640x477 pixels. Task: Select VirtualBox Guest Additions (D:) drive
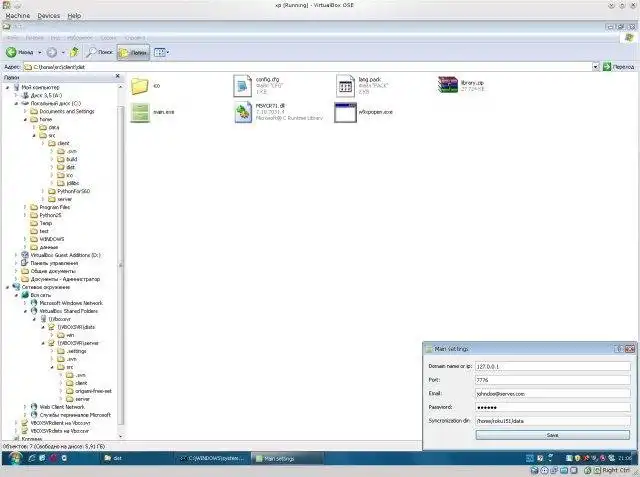click(65, 255)
